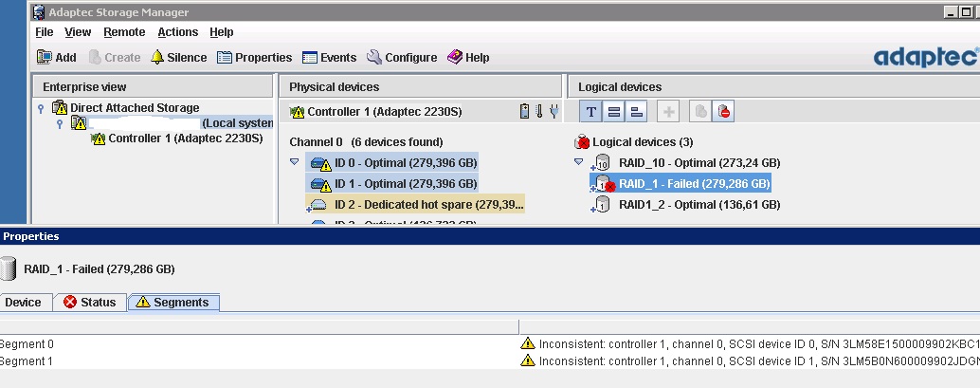Open the Actions menu
Screen dimensions: 980x388
(177, 32)
